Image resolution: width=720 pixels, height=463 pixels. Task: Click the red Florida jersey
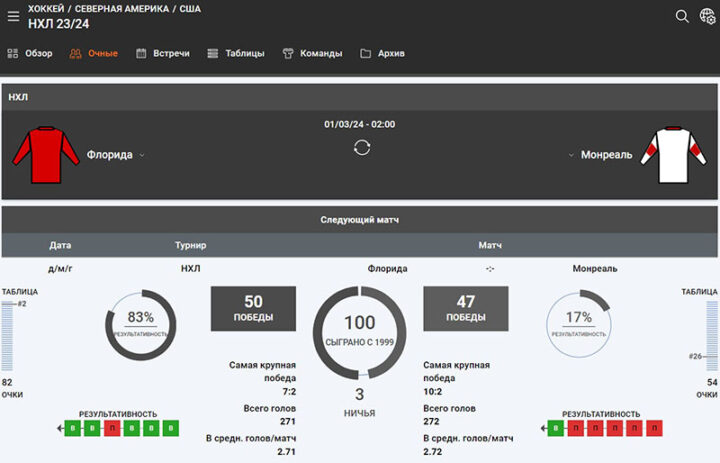46,155
